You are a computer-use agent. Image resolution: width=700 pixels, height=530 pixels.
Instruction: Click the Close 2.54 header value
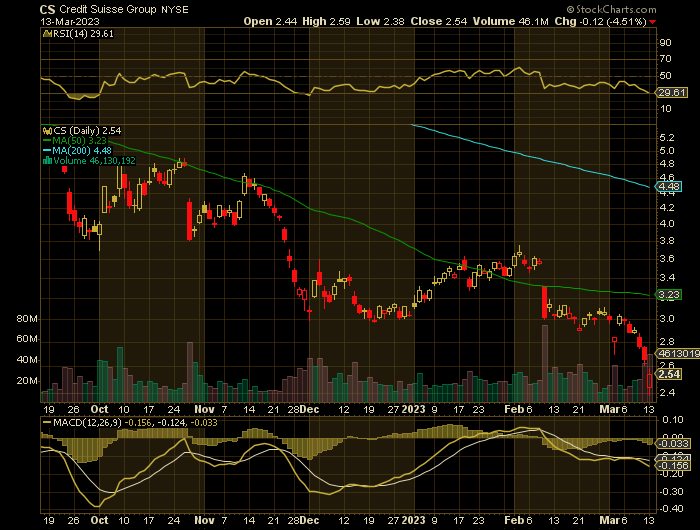pos(439,21)
